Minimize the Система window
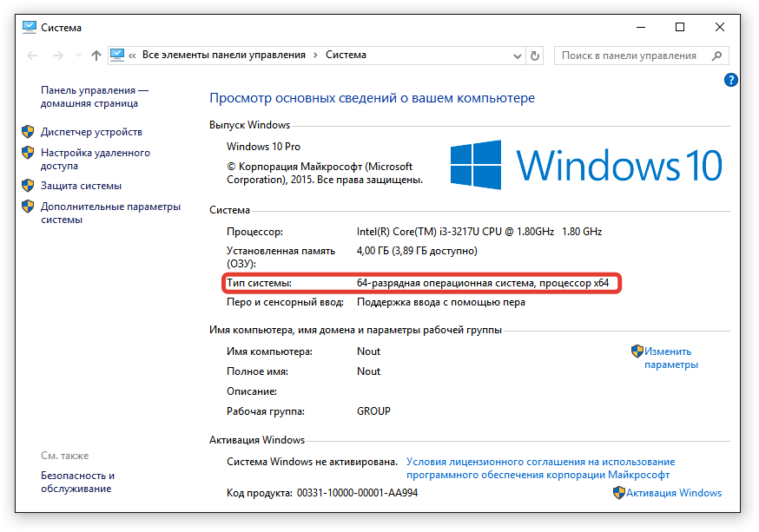759x532 pixels. click(641, 28)
